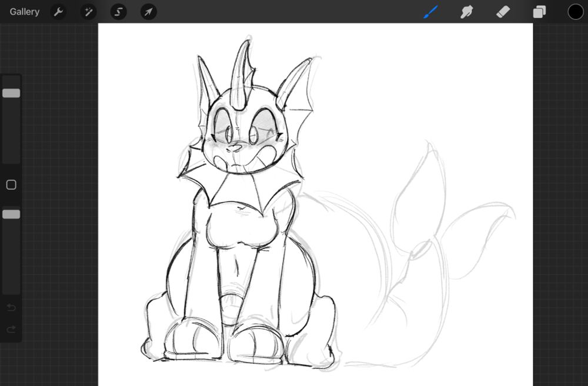Click the brush opacity slider handle

click(x=11, y=214)
